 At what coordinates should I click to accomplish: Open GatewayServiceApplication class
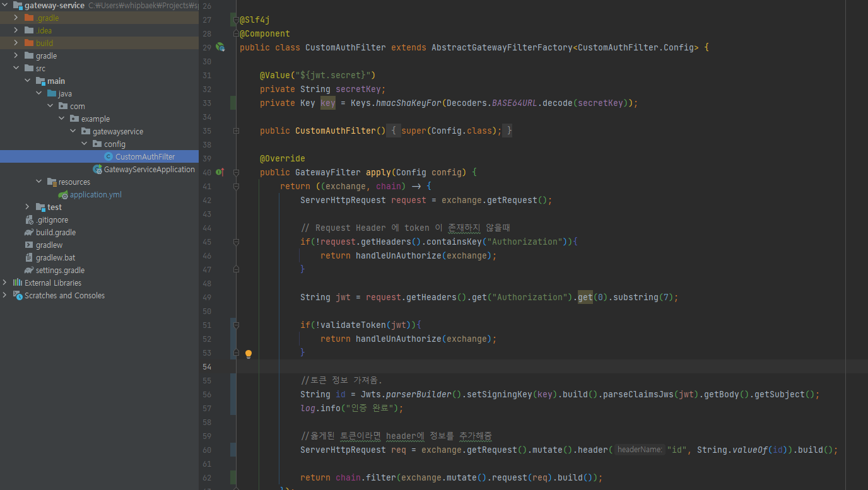(150, 169)
